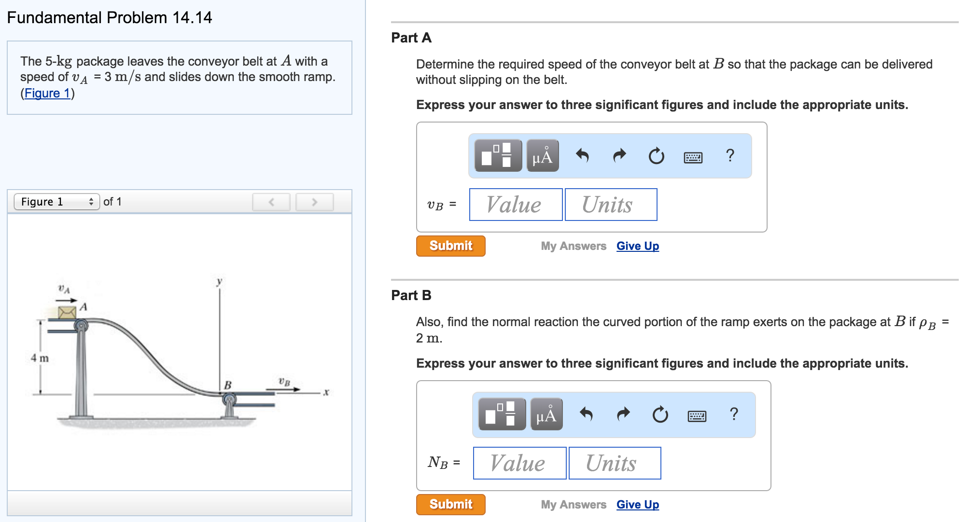Screen dimensions: 980x522
Task: Open templates icon in Part B toolbar
Action: pyautogui.click(x=502, y=414)
